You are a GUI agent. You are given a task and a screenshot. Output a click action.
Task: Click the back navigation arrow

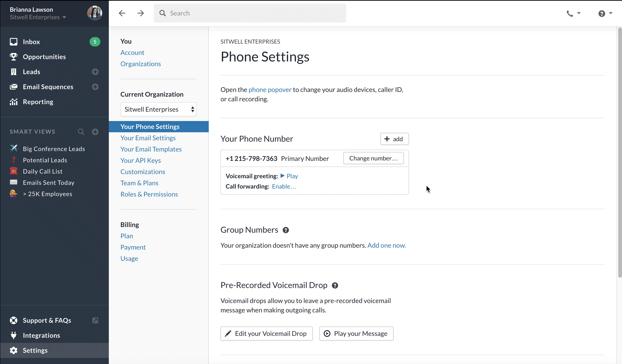point(122,13)
